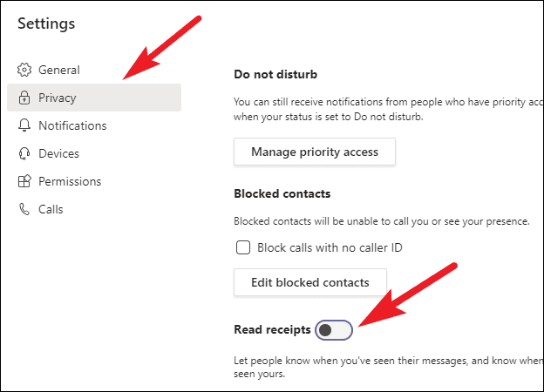Select the highlighted Privacy menu item
Screen dimensions: 544x392
pos(94,98)
